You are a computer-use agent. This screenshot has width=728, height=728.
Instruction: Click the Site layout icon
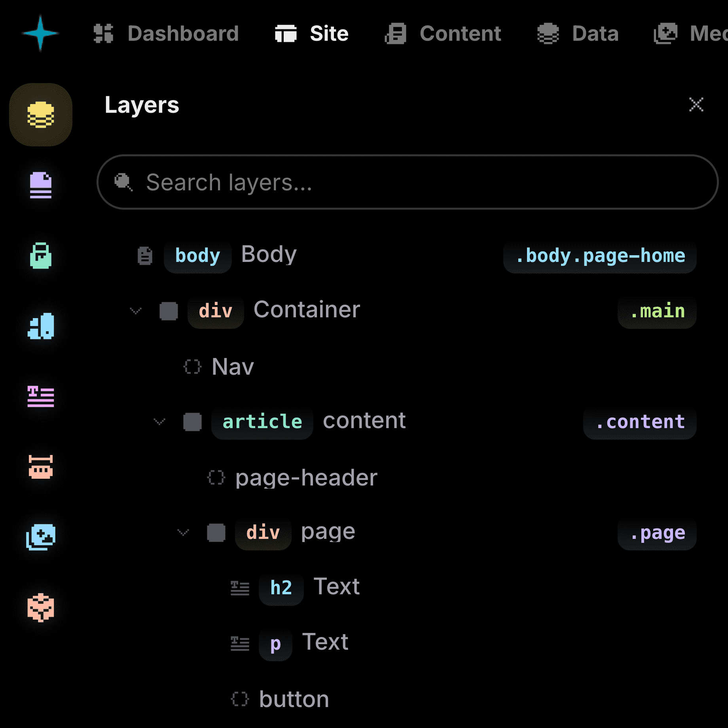tap(286, 34)
